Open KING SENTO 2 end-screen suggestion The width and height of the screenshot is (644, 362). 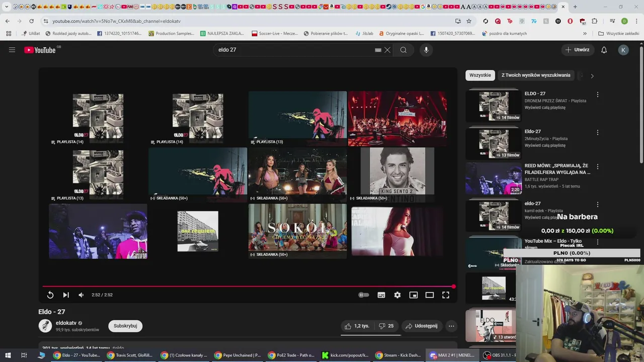(397, 174)
